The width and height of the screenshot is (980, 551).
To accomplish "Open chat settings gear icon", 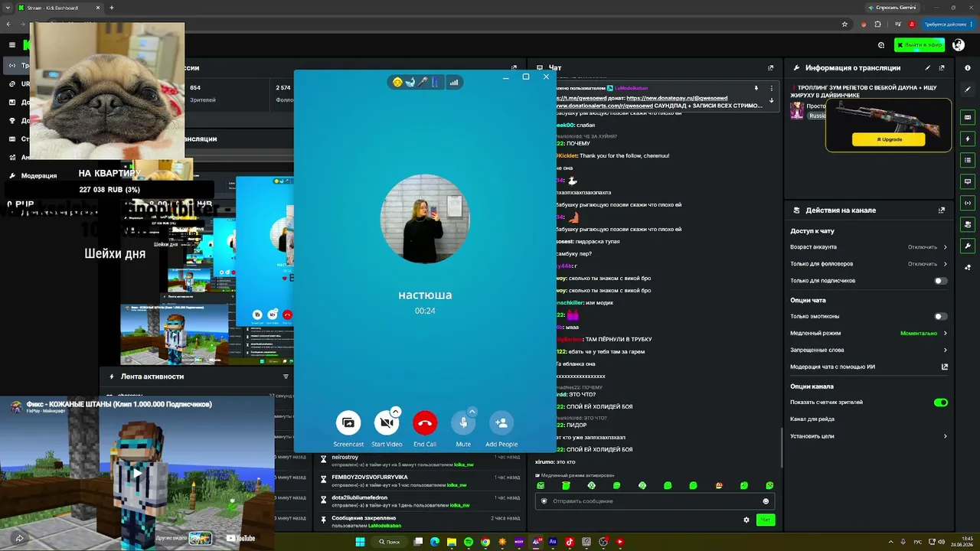I will tap(746, 520).
